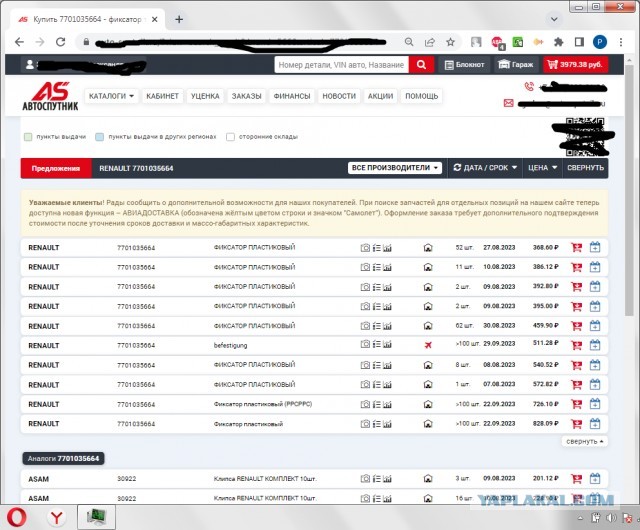The height and width of the screenshot is (530, 640).
Task: Click the page vertical scrollbar
Action: 629,190
